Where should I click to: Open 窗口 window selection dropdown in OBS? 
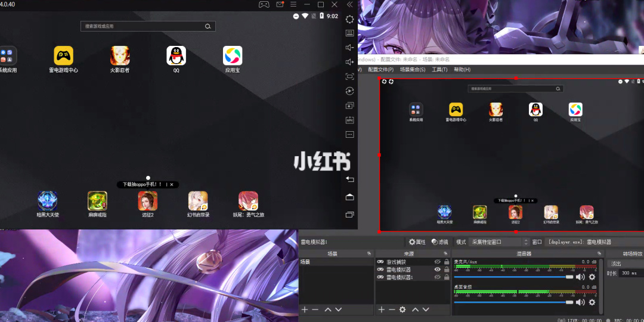595,242
